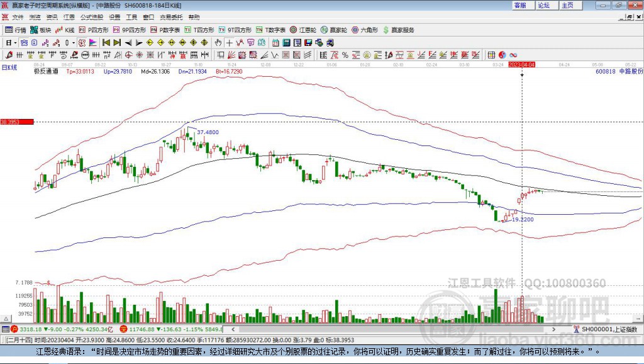Image resolution: width=644 pixels, height=364 pixels.
Task: Open the 帮助 menu
Action: coord(194,17)
